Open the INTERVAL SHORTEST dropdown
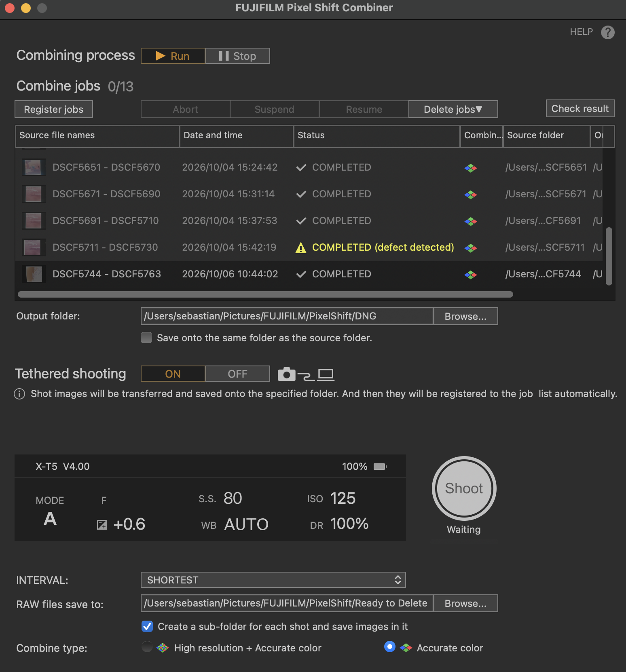 pos(273,580)
